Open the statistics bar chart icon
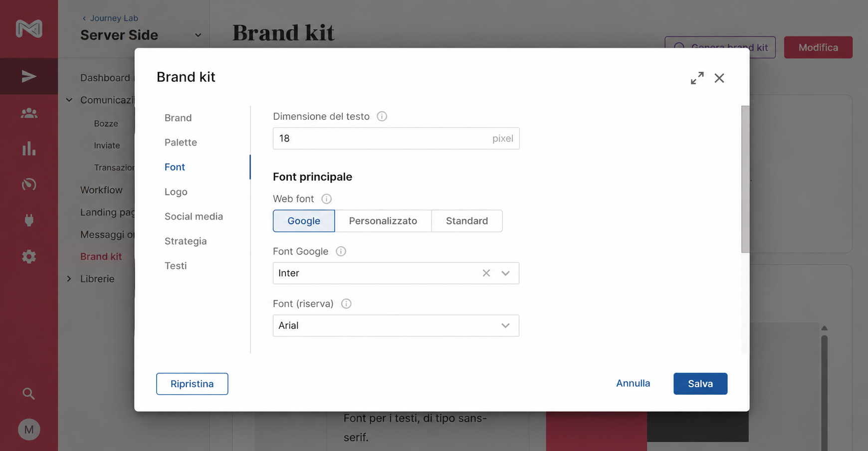868x451 pixels. click(29, 149)
